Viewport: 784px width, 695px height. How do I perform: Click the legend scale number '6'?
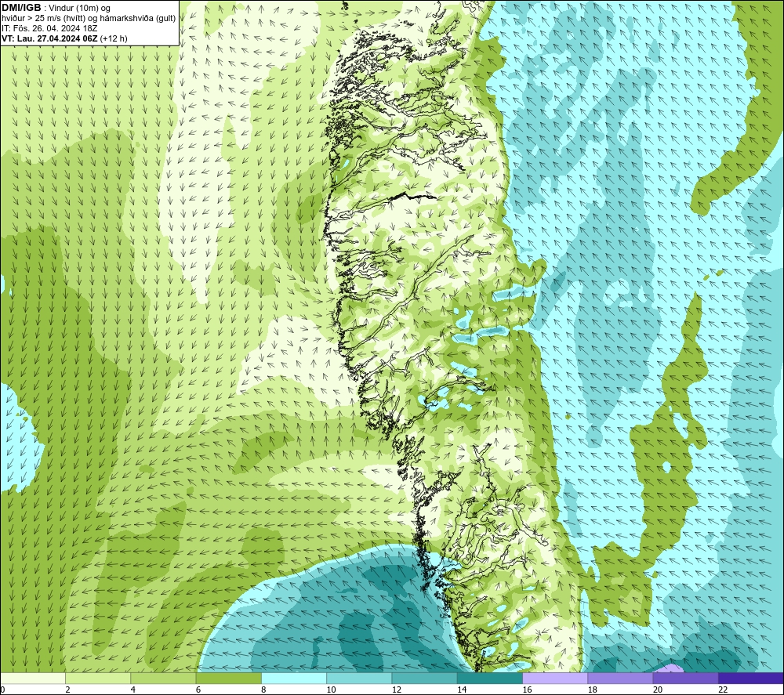(x=198, y=690)
